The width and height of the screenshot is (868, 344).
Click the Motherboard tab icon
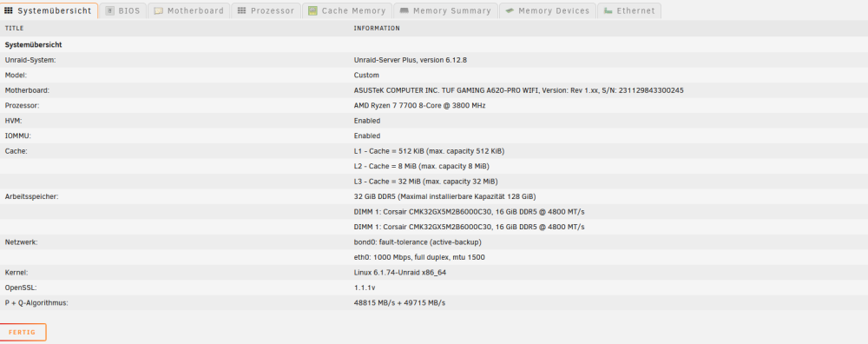(158, 10)
